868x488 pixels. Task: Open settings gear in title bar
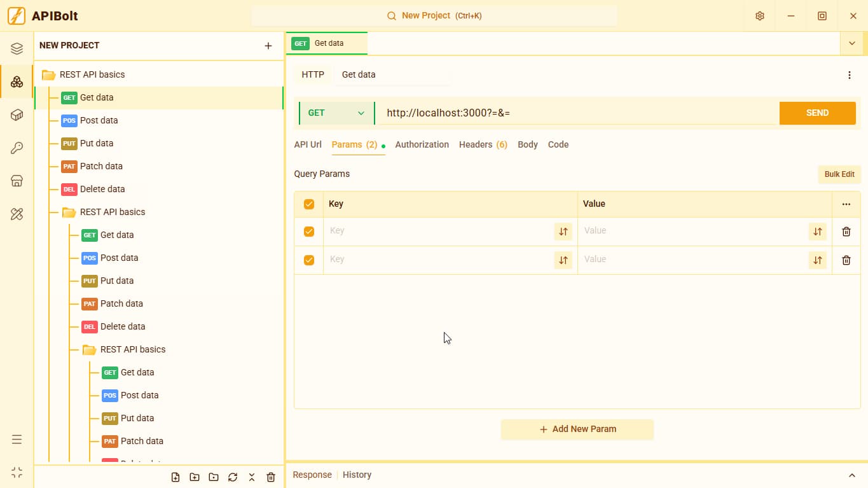point(760,16)
